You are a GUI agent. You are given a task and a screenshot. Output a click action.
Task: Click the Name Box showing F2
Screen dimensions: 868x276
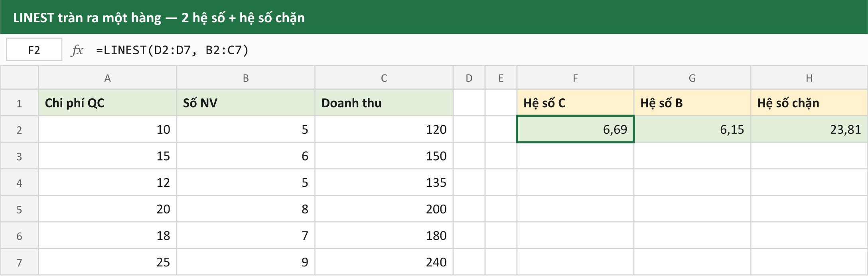coord(34,50)
